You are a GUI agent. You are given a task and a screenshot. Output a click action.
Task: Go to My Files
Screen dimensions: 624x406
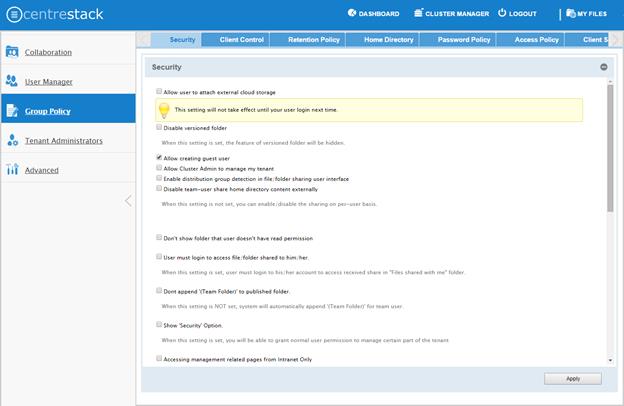592,14
